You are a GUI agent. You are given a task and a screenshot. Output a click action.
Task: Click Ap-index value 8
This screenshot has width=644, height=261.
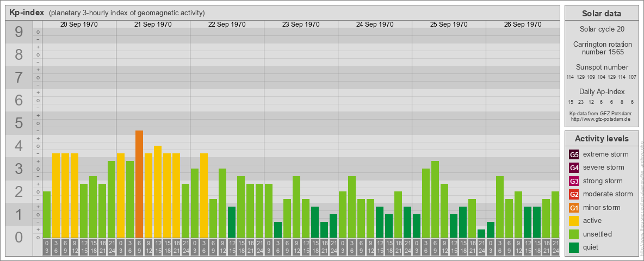pyautogui.click(x=622, y=102)
